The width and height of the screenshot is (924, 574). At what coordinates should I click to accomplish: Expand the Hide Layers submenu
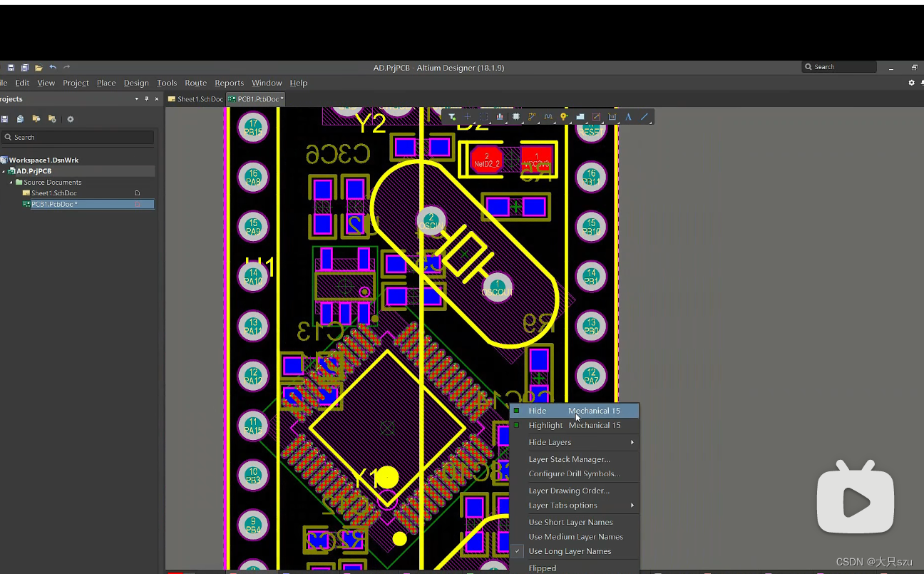(x=575, y=442)
